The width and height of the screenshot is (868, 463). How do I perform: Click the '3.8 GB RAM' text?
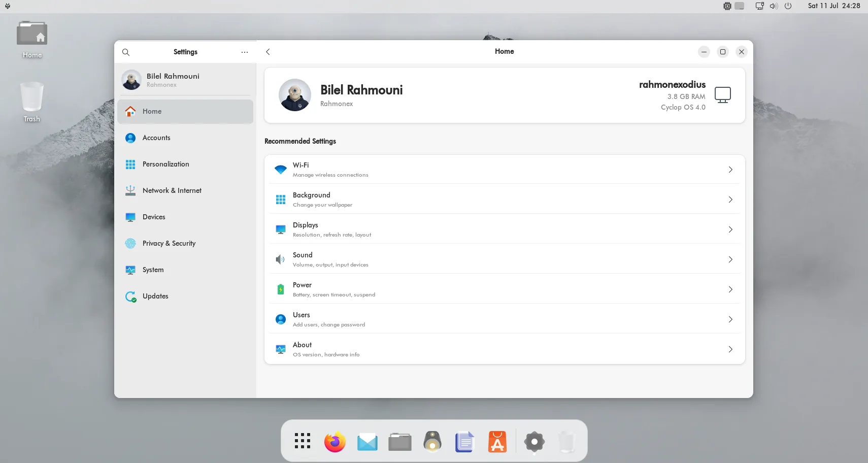(686, 96)
